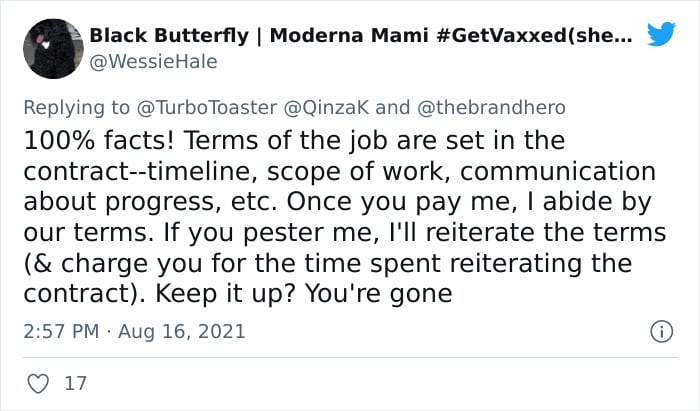Open the tweet info circle icon

(661, 332)
